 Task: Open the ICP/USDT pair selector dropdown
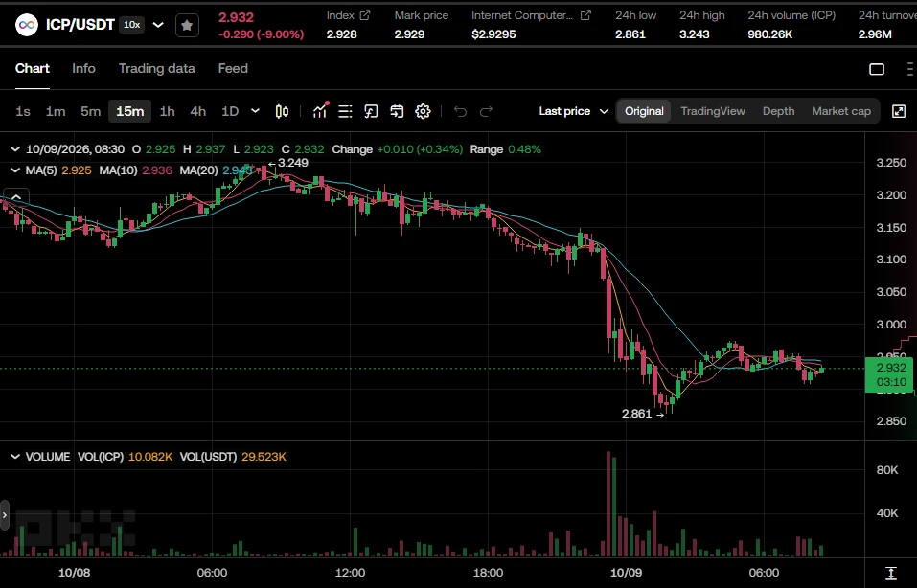158,25
